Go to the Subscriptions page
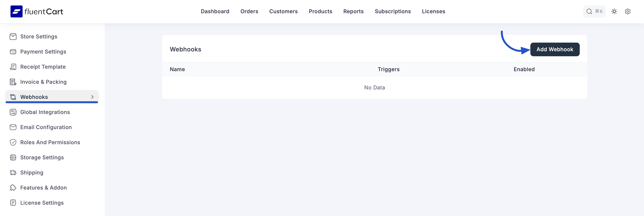Screen dimensions: 644x216 click(393, 12)
